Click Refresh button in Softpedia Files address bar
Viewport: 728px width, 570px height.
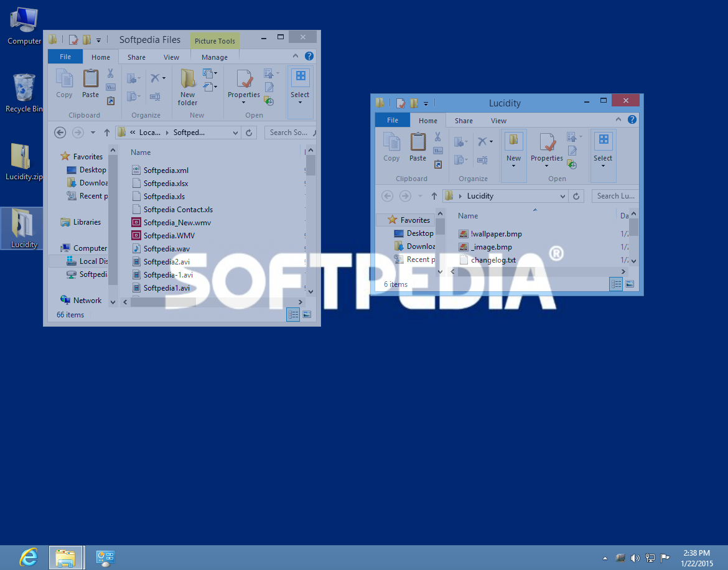click(x=249, y=133)
